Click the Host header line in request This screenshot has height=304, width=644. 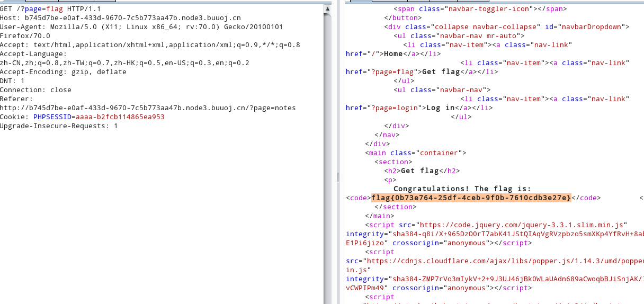point(120,18)
